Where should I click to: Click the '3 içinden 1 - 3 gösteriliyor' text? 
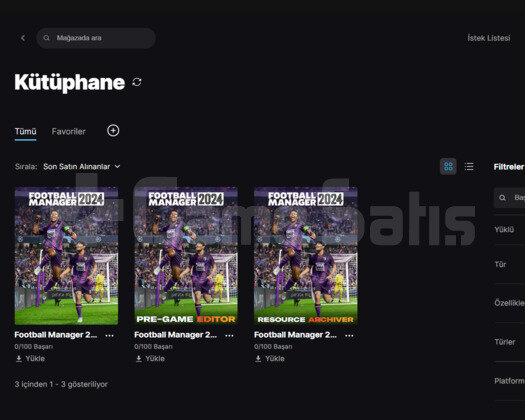[x=61, y=384]
